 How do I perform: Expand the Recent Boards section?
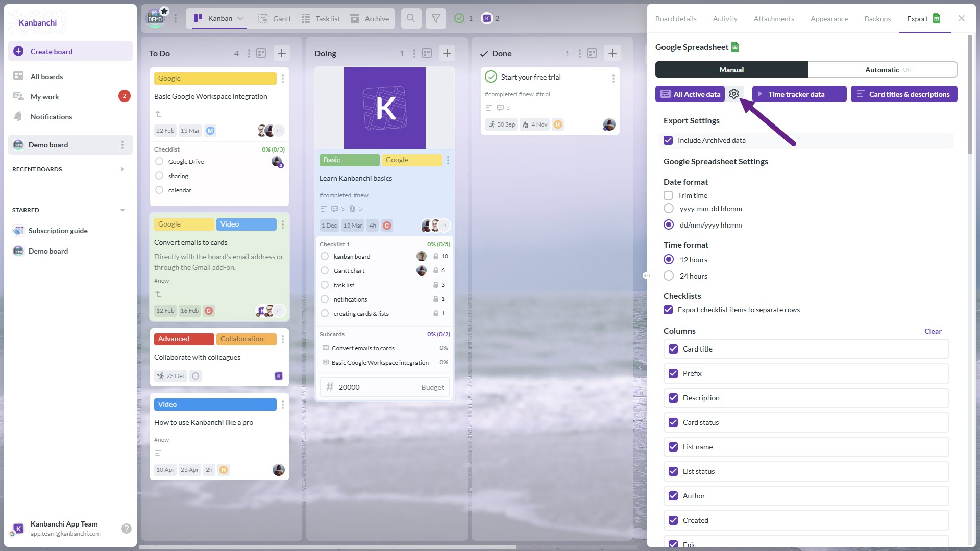coord(122,169)
